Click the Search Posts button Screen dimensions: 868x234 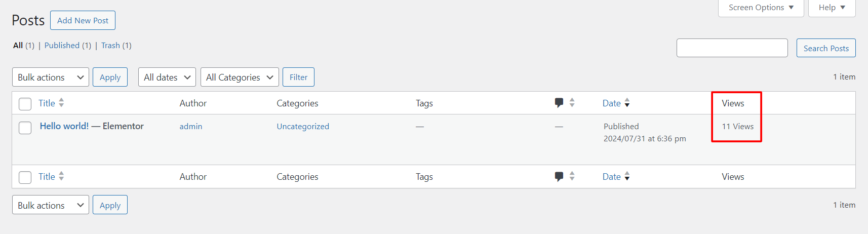tap(826, 48)
